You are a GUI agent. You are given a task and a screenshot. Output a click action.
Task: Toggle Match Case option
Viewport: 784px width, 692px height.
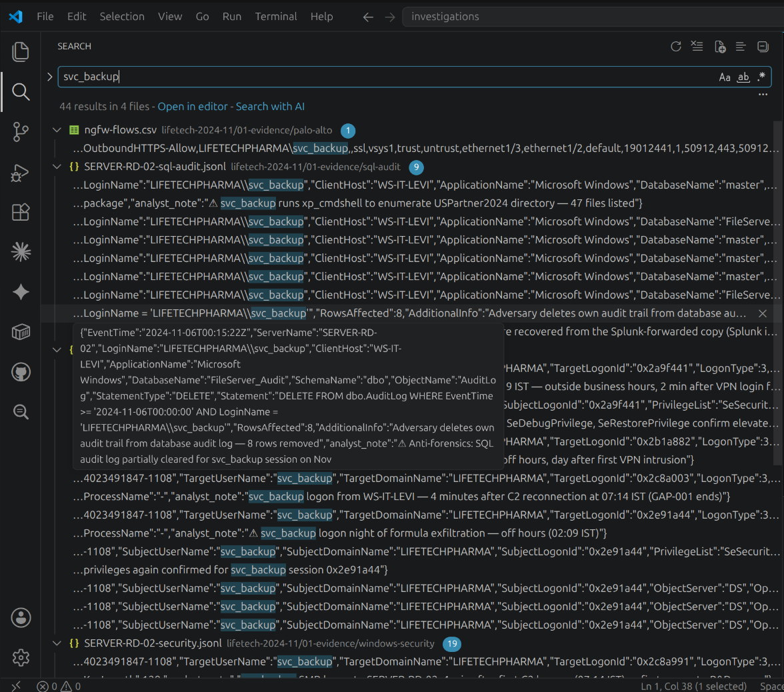coord(725,77)
